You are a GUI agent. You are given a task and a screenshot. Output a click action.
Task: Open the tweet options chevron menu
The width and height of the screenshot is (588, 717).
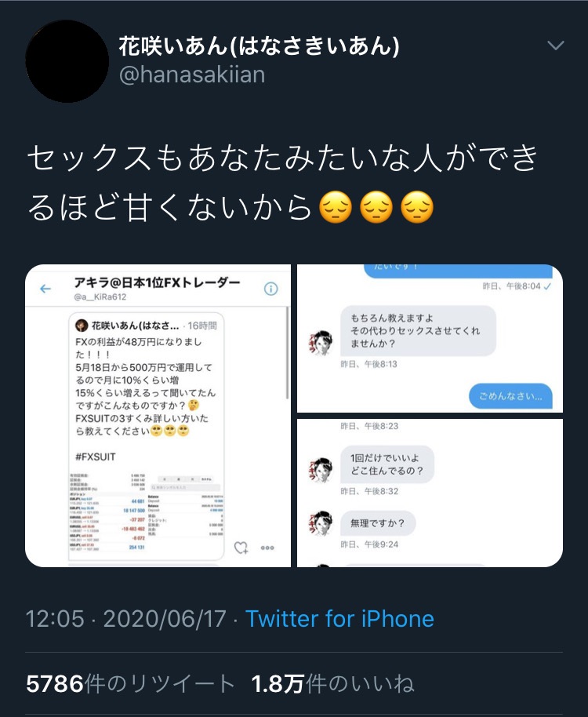pyautogui.click(x=556, y=45)
